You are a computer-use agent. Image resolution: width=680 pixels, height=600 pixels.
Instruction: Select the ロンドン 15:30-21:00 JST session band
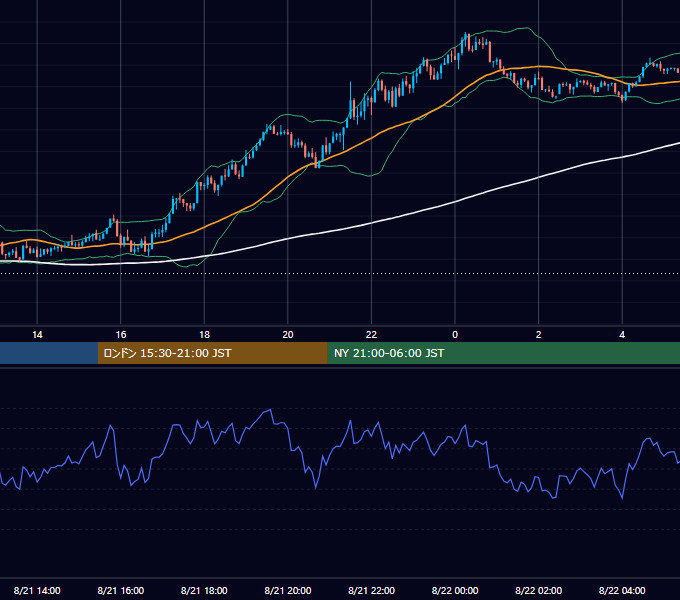click(212, 353)
